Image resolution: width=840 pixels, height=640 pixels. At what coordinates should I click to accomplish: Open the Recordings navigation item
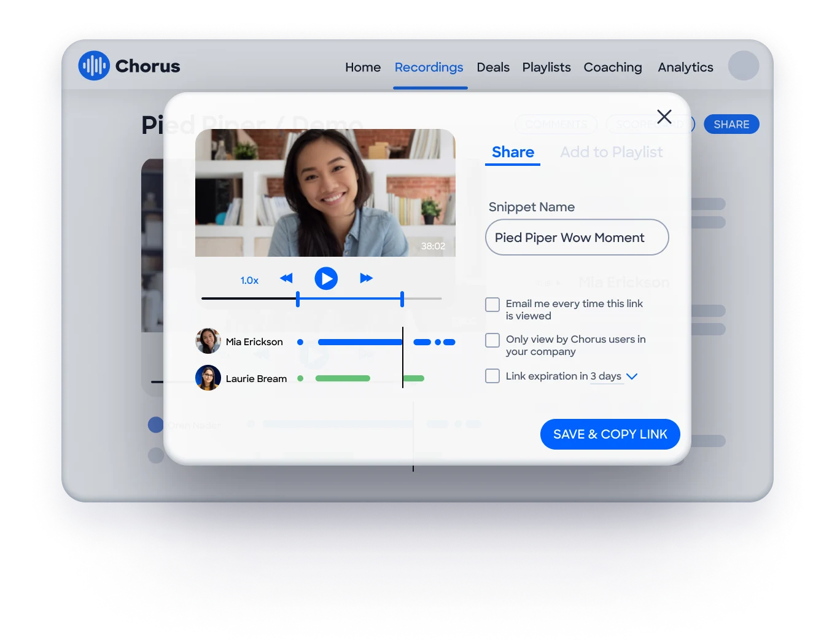click(x=429, y=67)
